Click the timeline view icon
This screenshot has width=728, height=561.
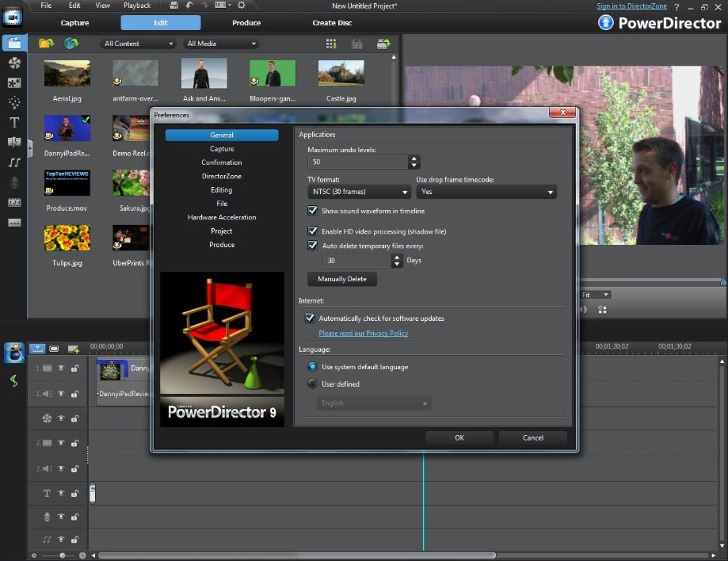point(37,349)
